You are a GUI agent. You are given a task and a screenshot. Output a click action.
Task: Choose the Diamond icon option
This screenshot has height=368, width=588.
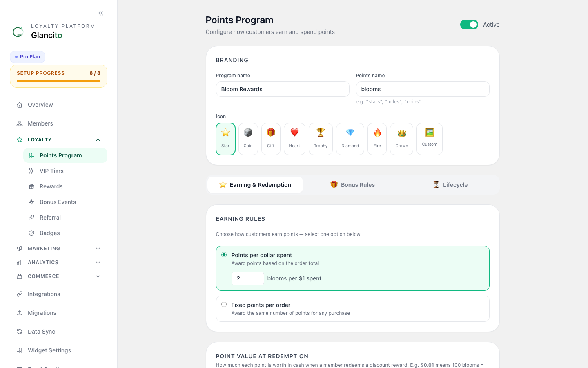pyautogui.click(x=350, y=139)
